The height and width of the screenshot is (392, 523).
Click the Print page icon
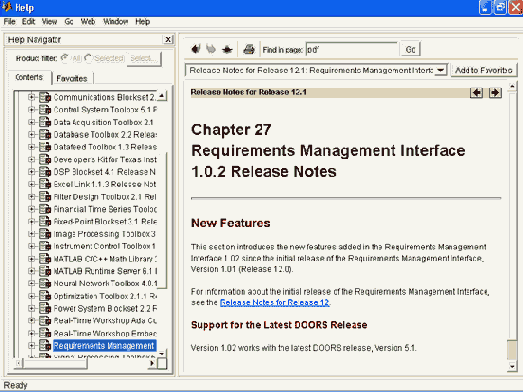(x=249, y=49)
